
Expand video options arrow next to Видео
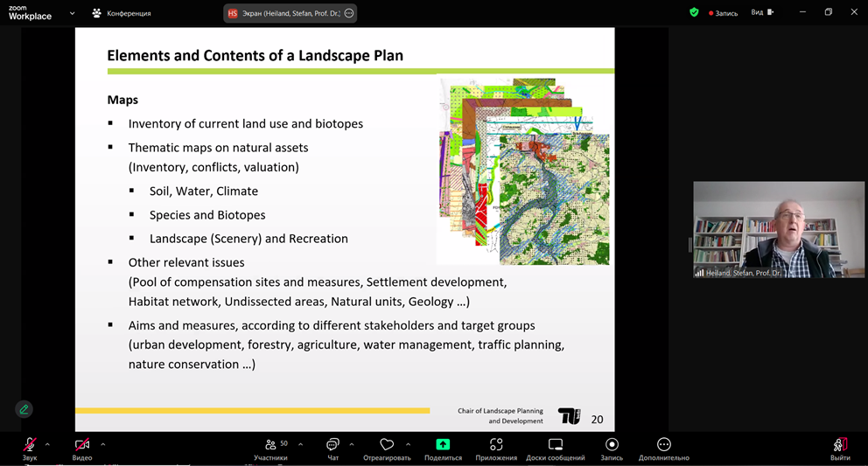click(102, 444)
